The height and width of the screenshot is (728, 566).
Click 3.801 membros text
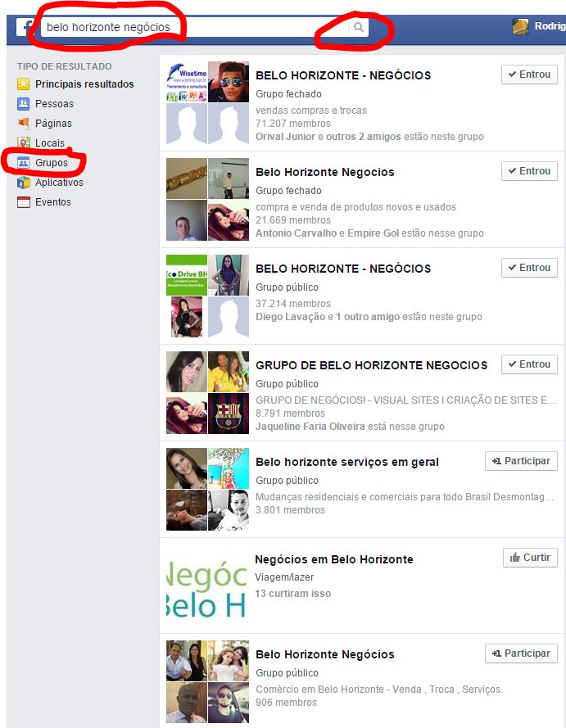coord(290,510)
